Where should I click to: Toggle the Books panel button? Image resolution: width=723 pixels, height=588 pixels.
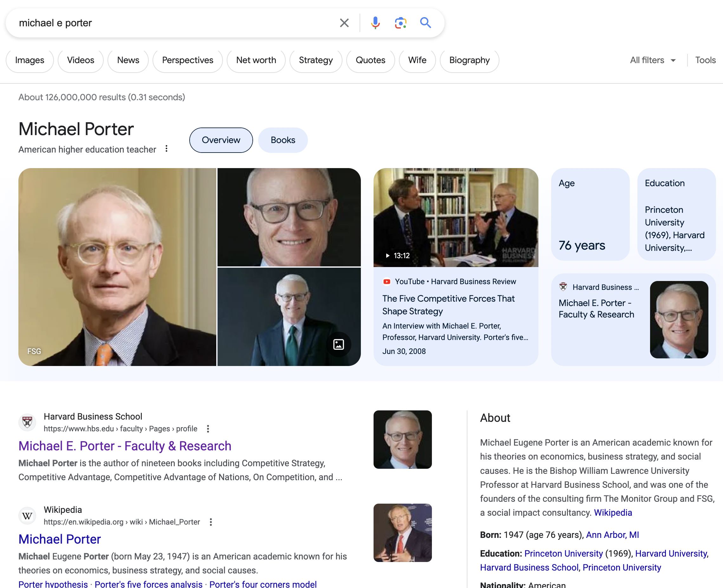point(282,140)
